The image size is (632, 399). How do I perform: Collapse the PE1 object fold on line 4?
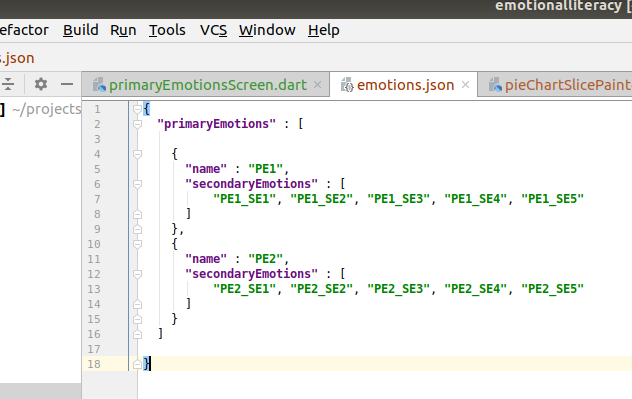137,154
